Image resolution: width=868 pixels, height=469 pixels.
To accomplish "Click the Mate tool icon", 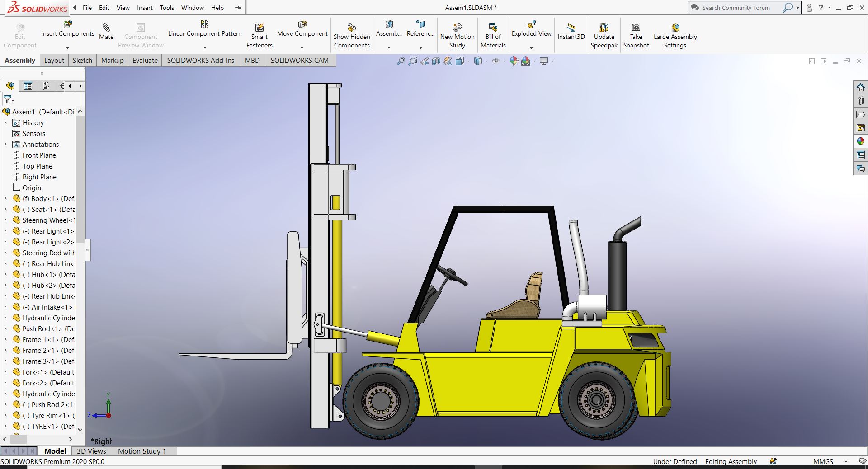I will [106, 28].
